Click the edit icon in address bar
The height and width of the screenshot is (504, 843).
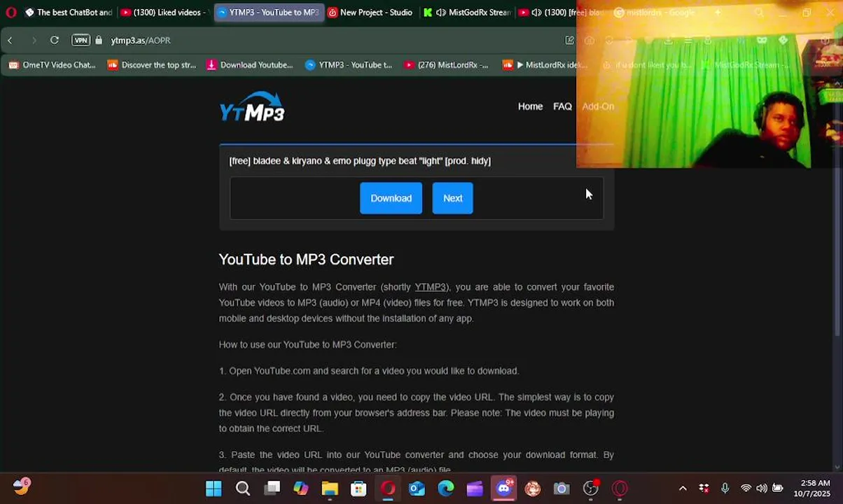(x=569, y=40)
